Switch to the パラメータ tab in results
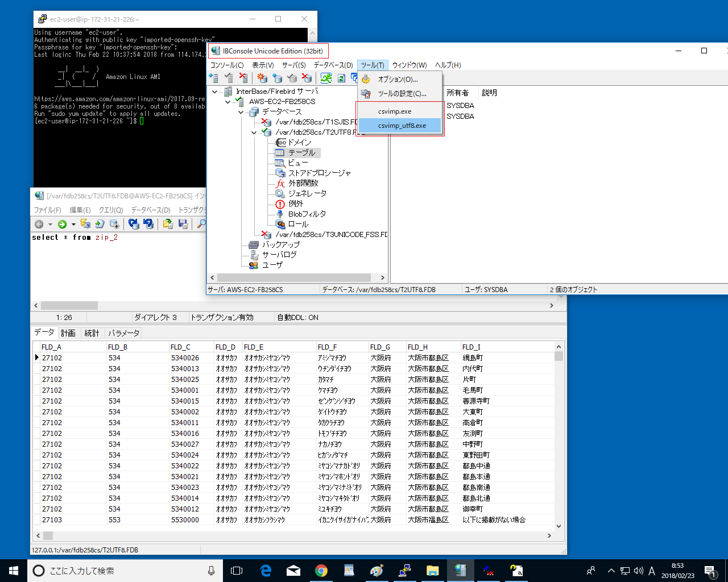 [x=124, y=333]
